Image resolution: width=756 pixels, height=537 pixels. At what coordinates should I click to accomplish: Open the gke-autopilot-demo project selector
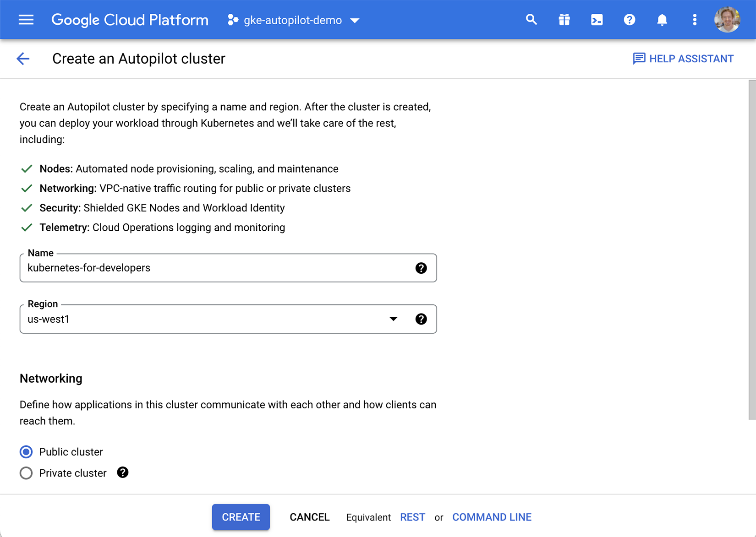coord(294,20)
